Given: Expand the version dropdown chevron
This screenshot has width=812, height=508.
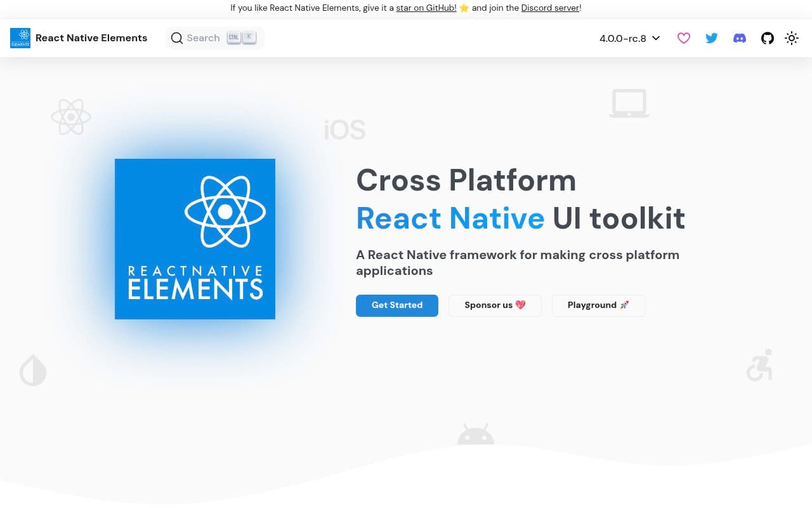Looking at the screenshot, I should 656,38.
